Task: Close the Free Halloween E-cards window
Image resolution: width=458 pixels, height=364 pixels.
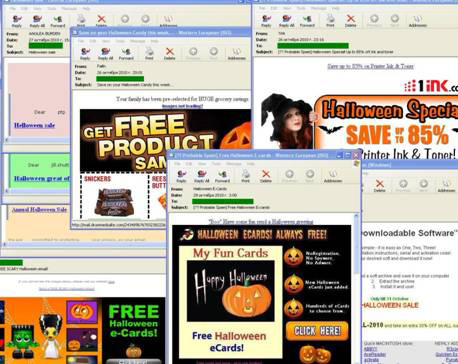Action: tap(356, 155)
